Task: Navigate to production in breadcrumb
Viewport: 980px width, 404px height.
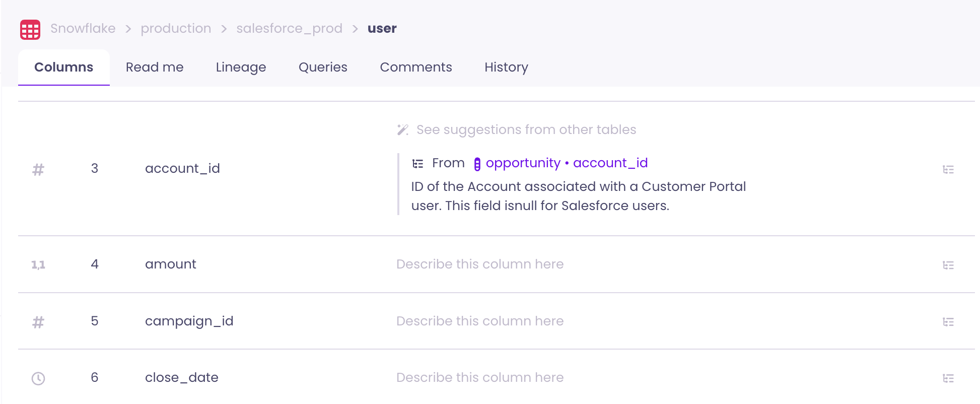Action: click(176, 29)
